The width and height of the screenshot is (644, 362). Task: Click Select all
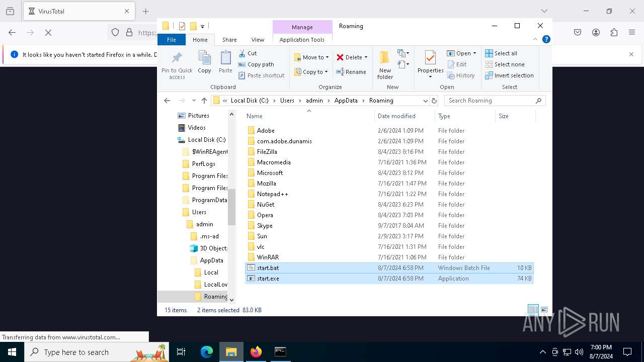pos(501,53)
